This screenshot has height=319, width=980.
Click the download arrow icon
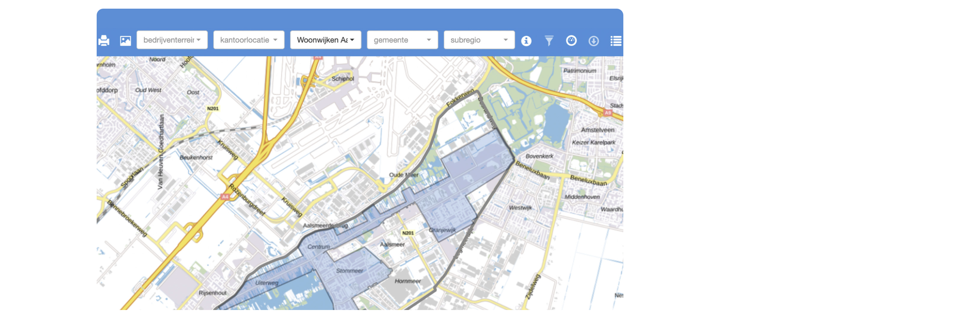(593, 40)
